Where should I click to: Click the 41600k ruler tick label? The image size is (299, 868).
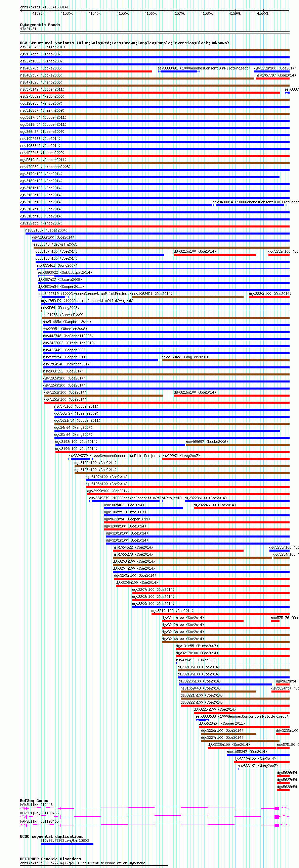pos(263,14)
